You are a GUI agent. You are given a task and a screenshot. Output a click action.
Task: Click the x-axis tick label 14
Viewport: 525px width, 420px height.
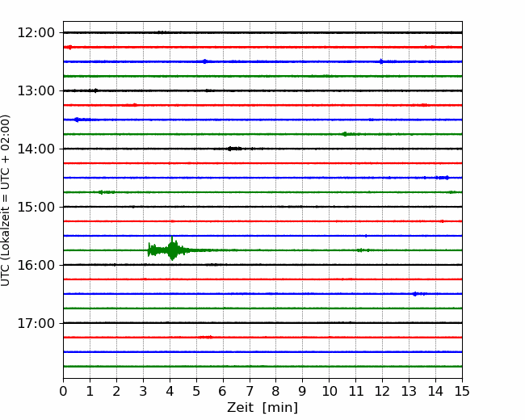435,391
